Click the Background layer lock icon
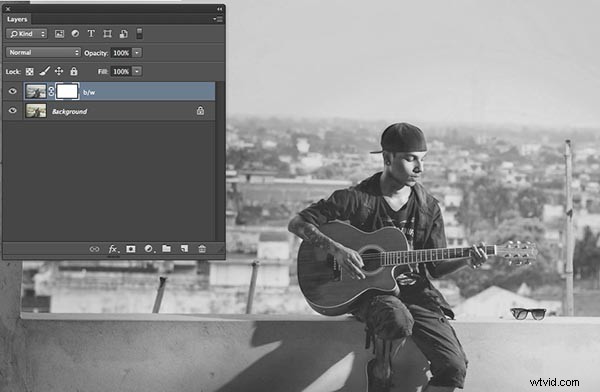This screenshot has width=600, height=392. (x=200, y=111)
